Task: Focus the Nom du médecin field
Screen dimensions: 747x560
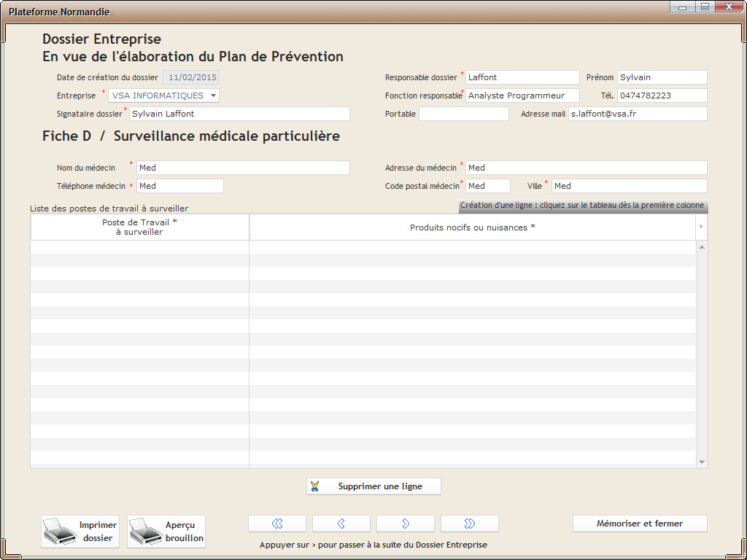Action: [242, 168]
